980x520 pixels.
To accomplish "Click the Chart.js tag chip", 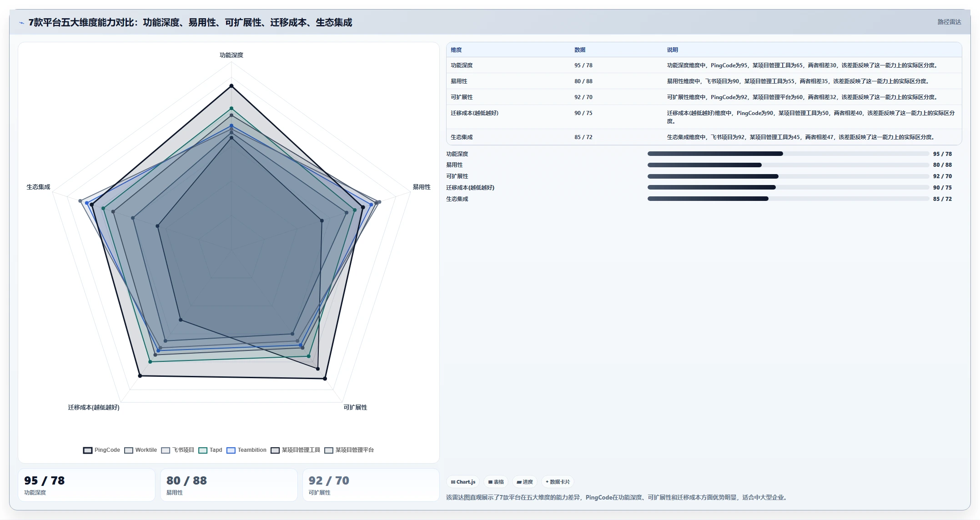I will [x=463, y=482].
